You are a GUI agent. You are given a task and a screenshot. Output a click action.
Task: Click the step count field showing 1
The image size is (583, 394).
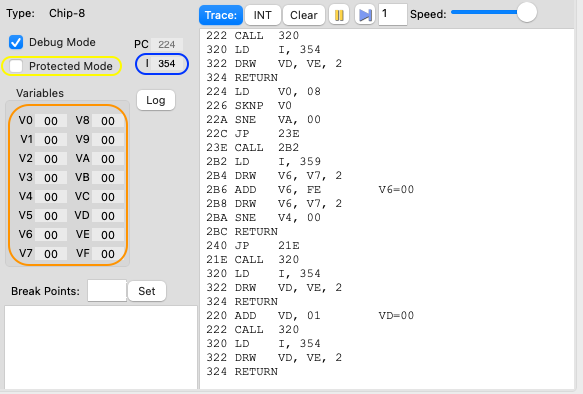pyautogui.click(x=393, y=14)
